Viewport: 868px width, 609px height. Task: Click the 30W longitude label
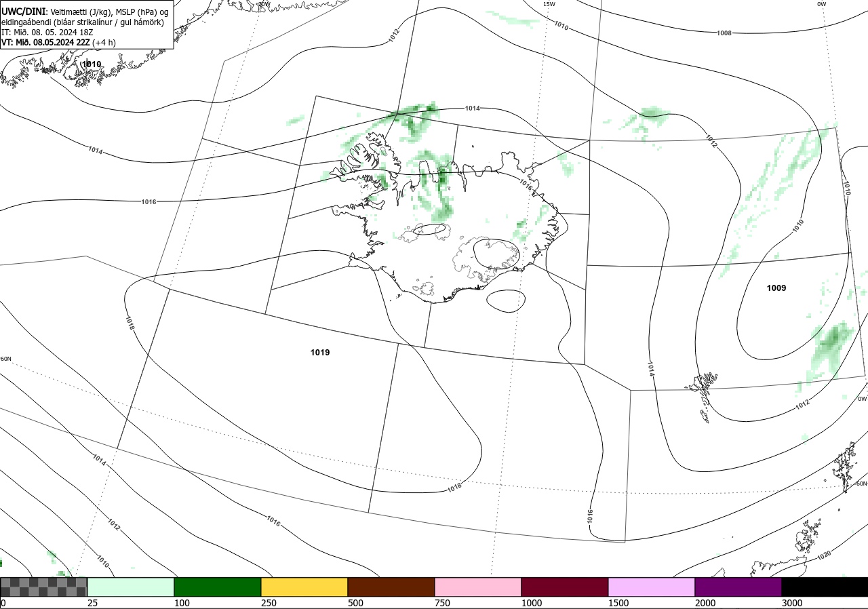pyautogui.click(x=264, y=4)
